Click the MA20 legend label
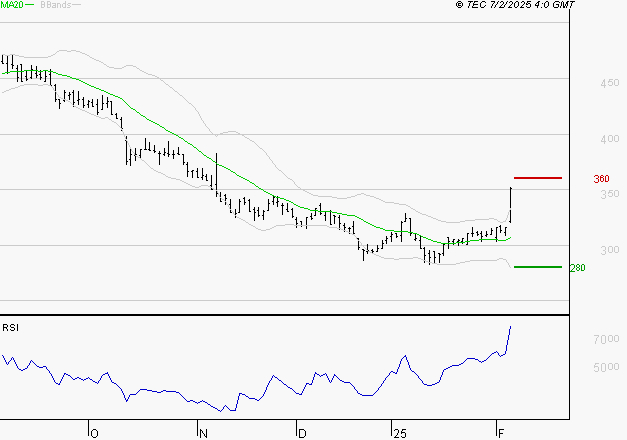 (x=12, y=5)
